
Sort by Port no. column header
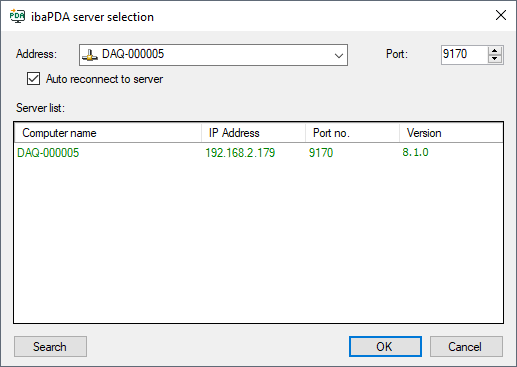(352, 133)
